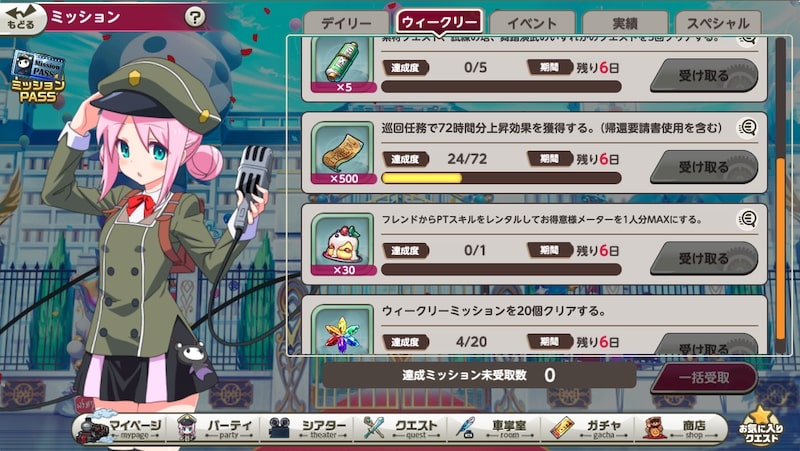
Task: Open the スペシャル tab
Action: click(718, 23)
